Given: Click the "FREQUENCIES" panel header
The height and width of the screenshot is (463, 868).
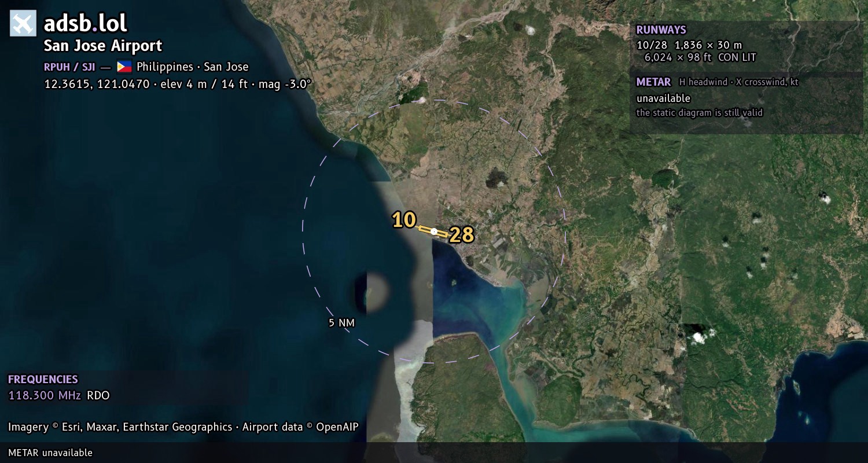Looking at the screenshot, I should [43, 380].
